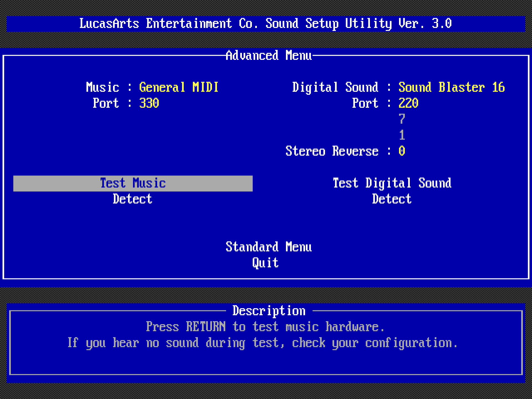Switch to the Standard Menu
This screenshot has width=532, height=399.
[268, 247]
